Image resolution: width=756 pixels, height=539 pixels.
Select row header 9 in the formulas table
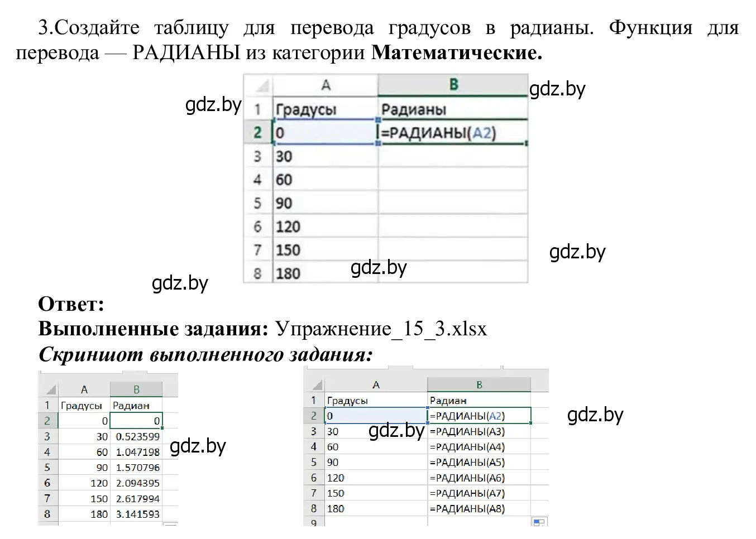pyautogui.click(x=314, y=522)
